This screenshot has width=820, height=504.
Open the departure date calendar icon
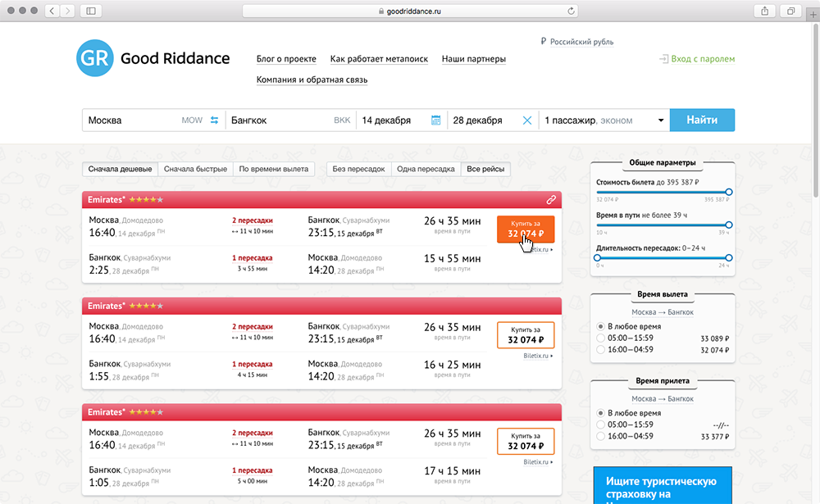[436, 120]
